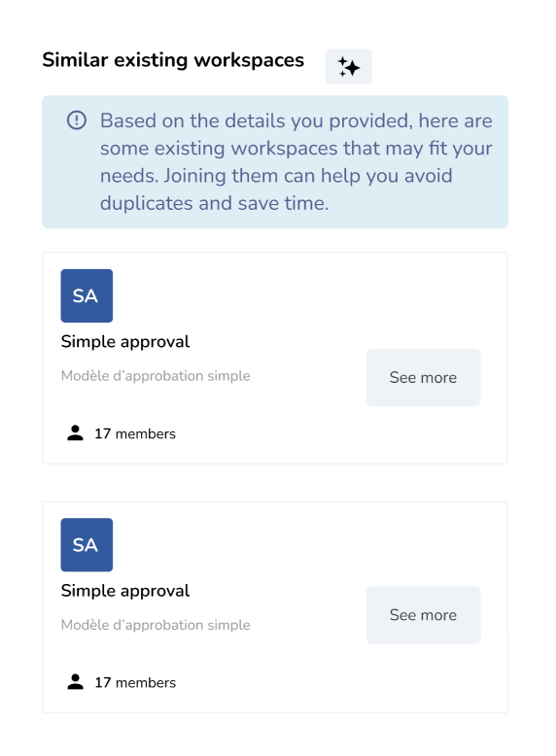Click the person icon in first card

pyautogui.click(x=75, y=433)
